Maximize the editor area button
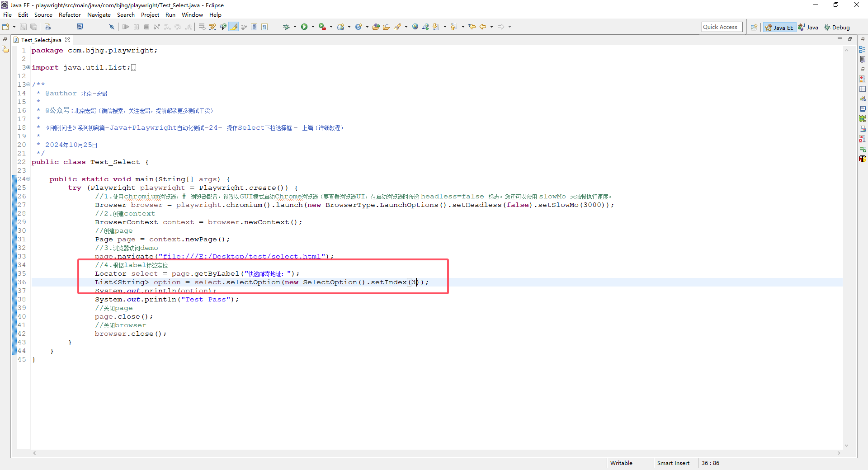Screen dimensions: 868x470 (850, 39)
